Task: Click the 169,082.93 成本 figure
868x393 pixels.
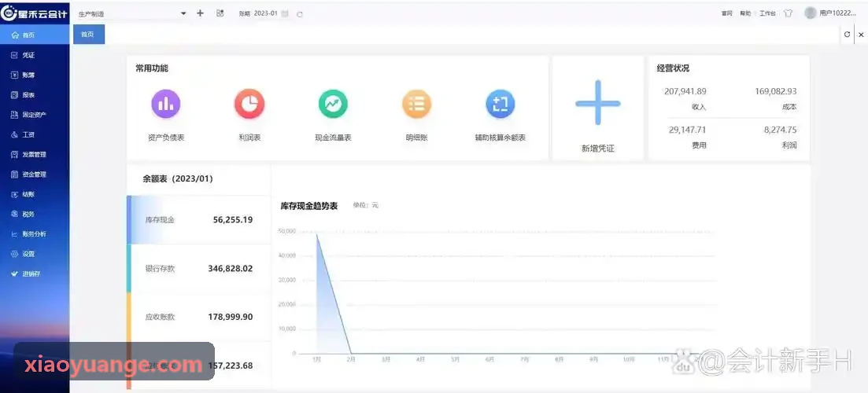Action: point(776,91)
